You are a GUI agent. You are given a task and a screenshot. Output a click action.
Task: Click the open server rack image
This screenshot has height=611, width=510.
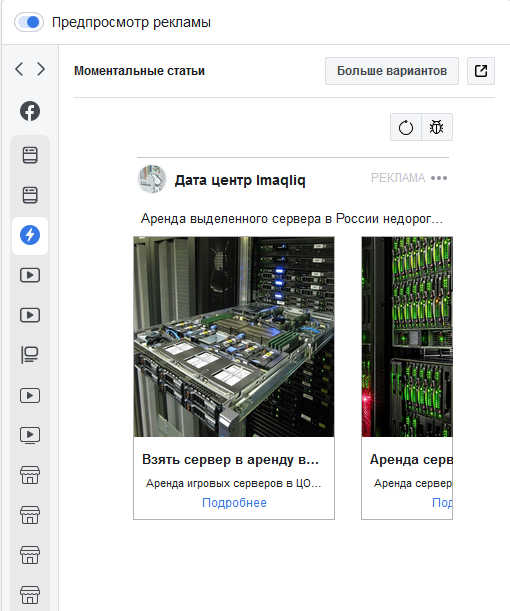coord(234,337)
